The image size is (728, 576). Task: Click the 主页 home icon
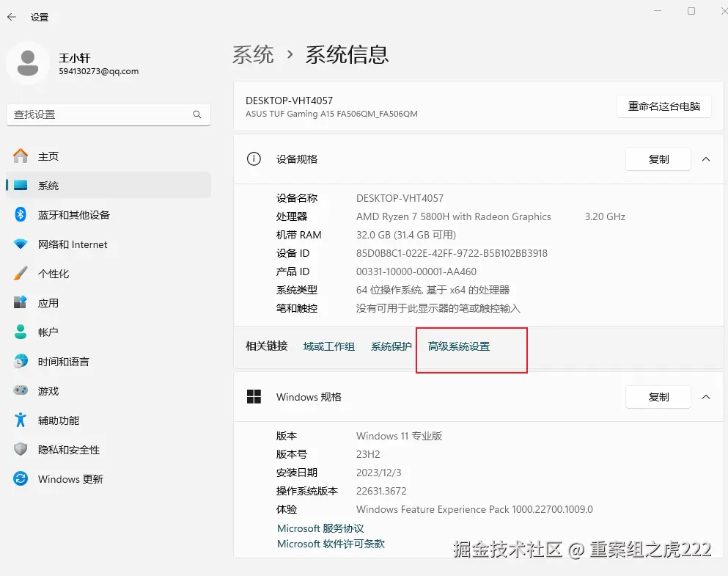(x=21, y=156)
